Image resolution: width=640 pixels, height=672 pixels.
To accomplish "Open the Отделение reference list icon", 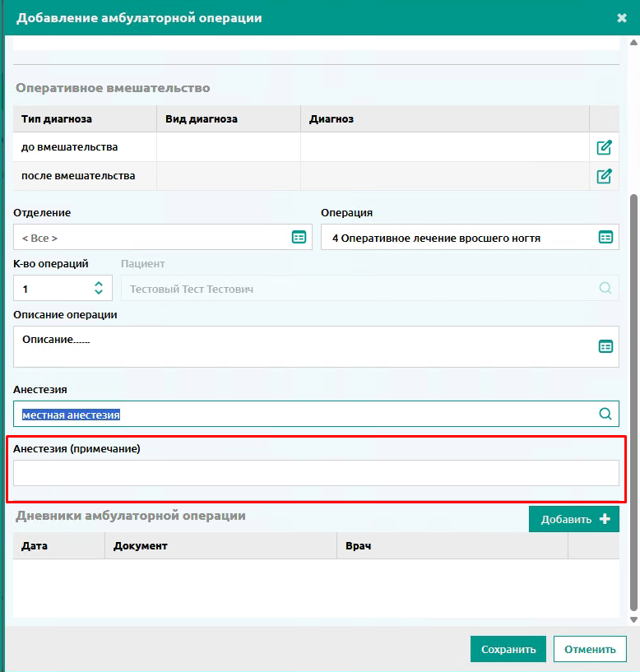I will click(299, 237).
